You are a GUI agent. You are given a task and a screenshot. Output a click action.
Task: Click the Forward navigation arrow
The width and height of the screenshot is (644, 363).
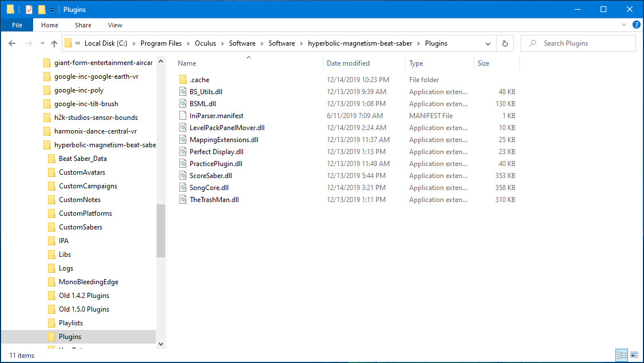pyautogui.click(x=29, y=43)
